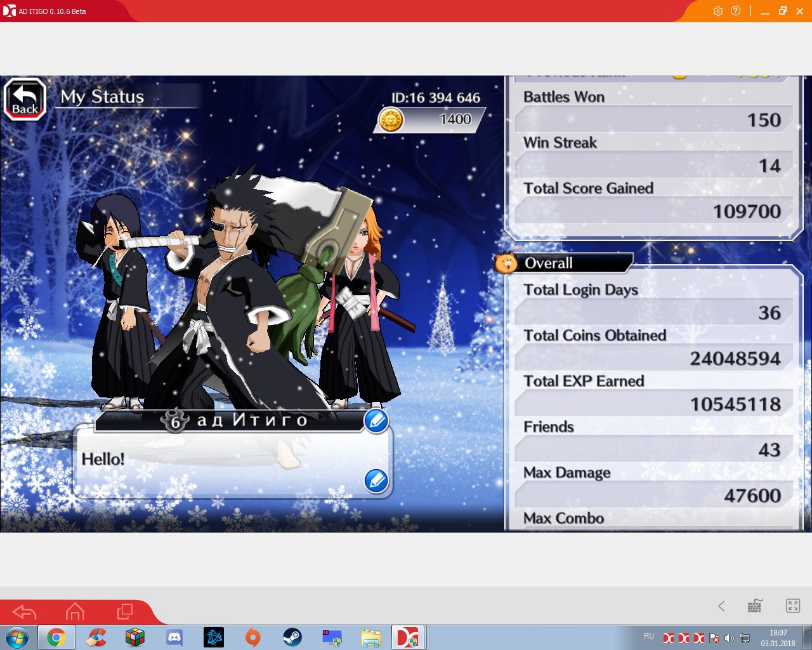Open Origin from the taskbar
The height and width of the screenshot is (650, 812).
pos(253,637)
